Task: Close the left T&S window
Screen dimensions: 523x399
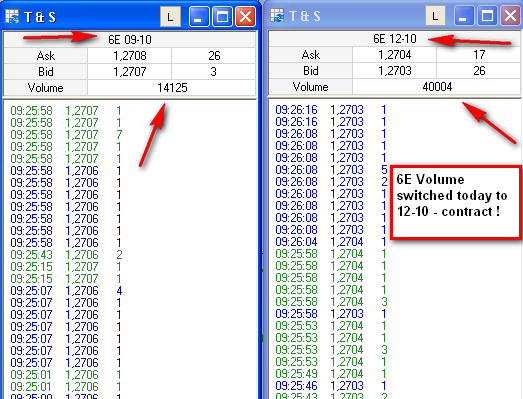Action: 246,16
